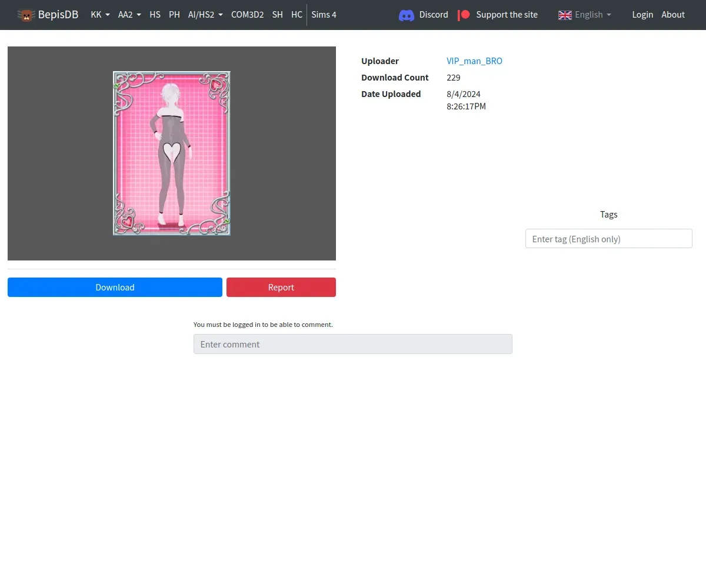Go to the PH section
706x588 pixels.
click(x=174, y=15)
